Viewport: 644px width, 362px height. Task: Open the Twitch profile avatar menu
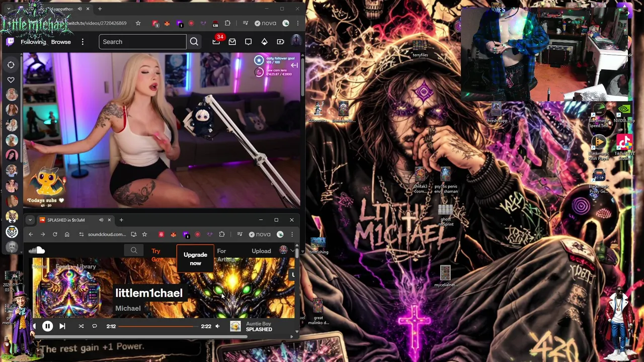[296, 41]
